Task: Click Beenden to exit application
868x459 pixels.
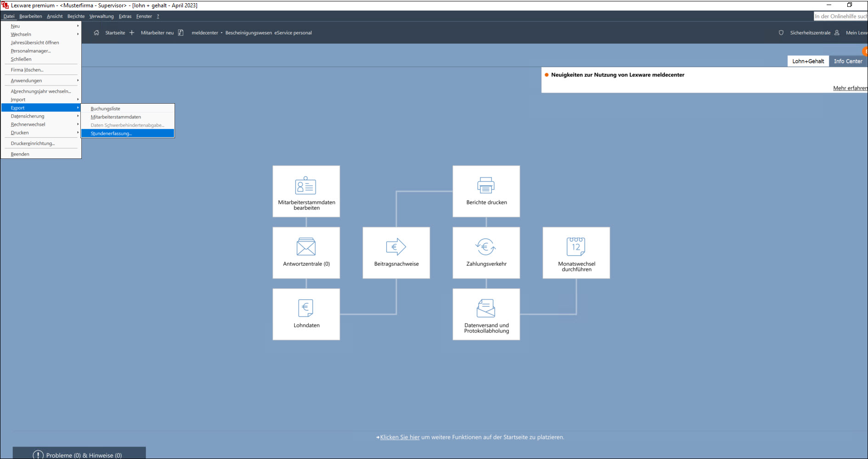Action: (x=41, y=154)
